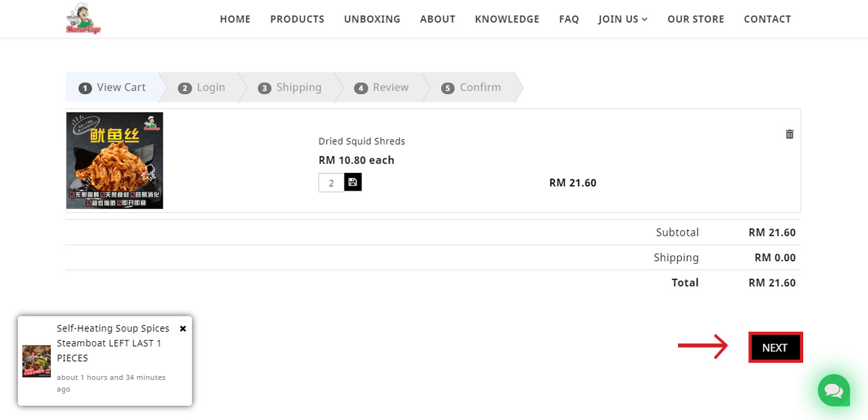
Task: Open the ABOUT page
Action: pos(437,19)
